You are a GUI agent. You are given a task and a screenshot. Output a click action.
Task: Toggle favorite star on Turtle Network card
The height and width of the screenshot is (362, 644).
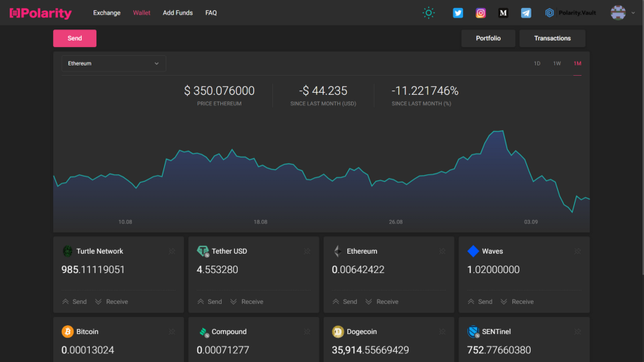tap(172, 252)
